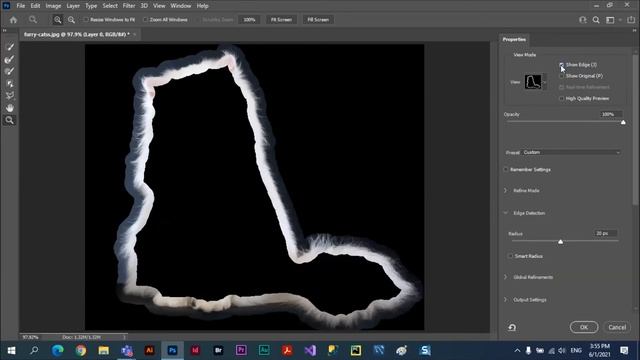The width and height of the screenshot is (640, 360).
Task: Open the File menu
Action: point(20,6)
